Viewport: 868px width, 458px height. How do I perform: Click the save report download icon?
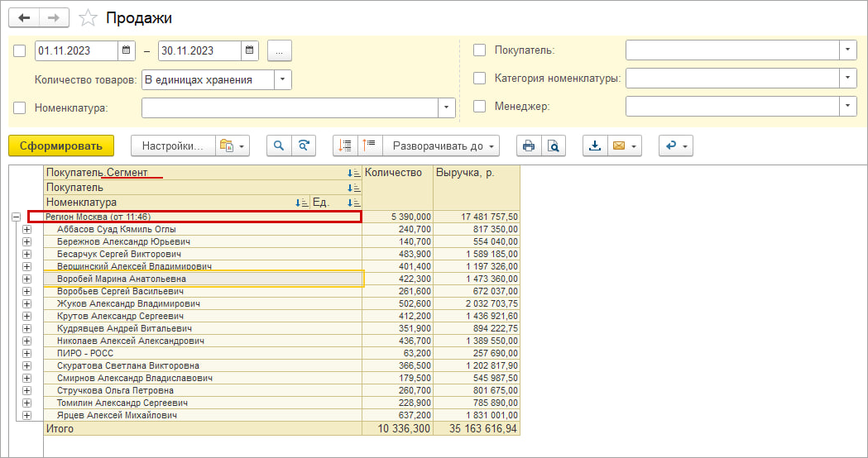(594, 146)
